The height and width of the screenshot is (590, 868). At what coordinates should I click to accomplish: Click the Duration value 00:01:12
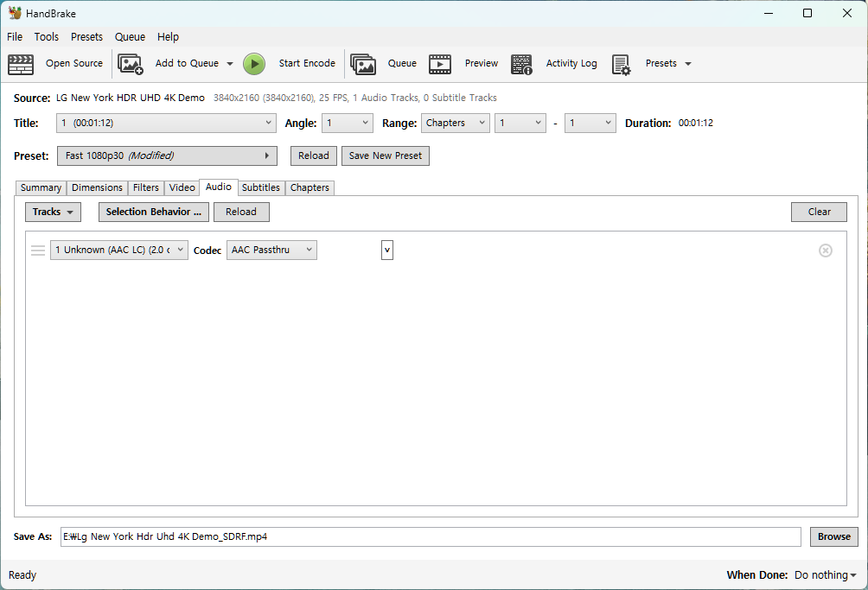point(696,124)
